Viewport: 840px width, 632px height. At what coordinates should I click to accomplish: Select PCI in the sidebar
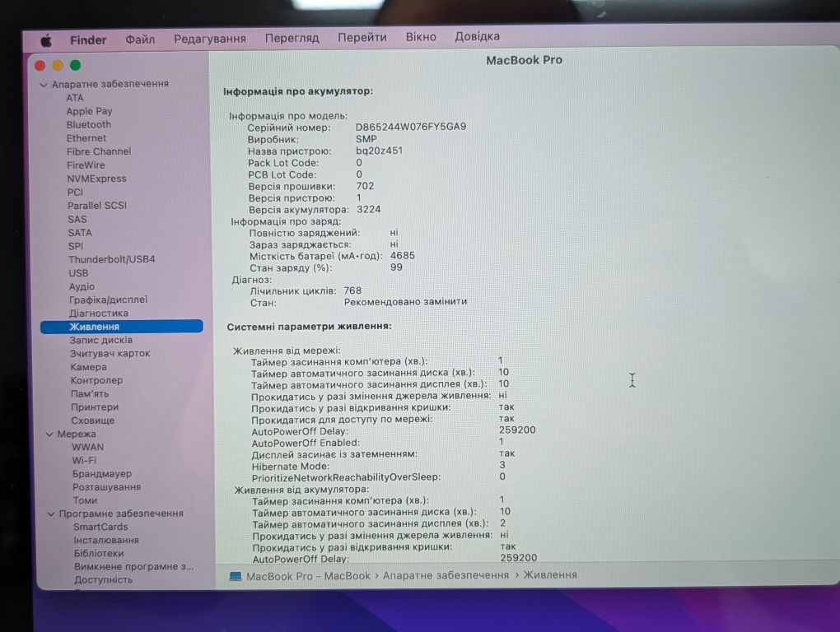pyautogui.click(x=75, y=192)
